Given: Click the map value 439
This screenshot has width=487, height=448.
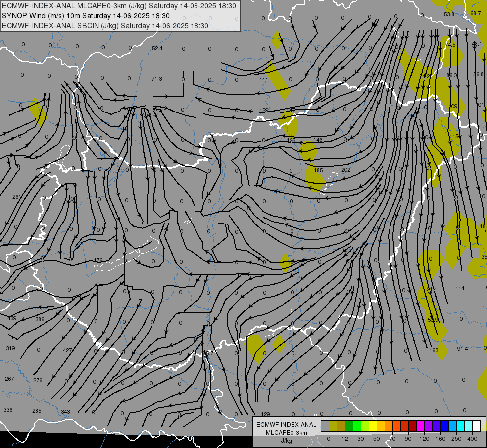Looking at the screenshot, I should coord(12,319).
